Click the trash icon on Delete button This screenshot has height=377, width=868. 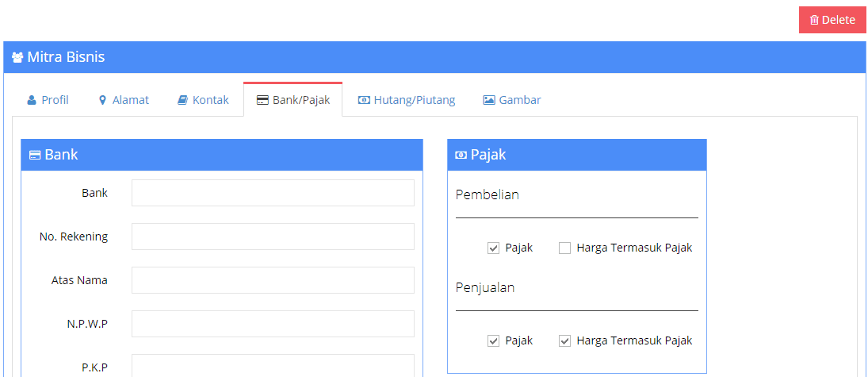814,20
